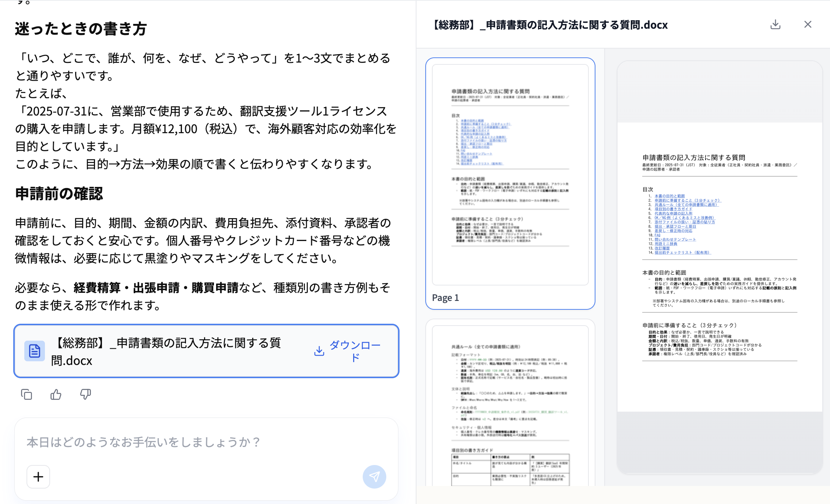Viewport: 830px width, 504px height.
Task: Click the preview title 【総務部】_申請書類 filename
Action: (x=549, y=25)
